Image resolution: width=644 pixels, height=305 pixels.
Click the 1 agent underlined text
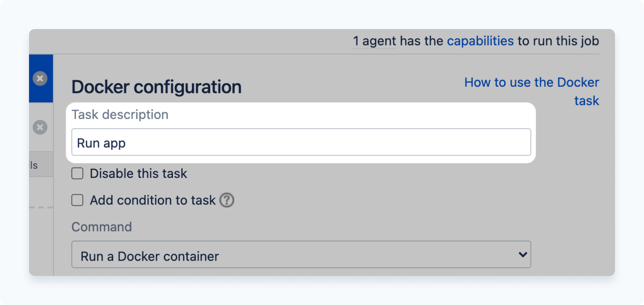375,41
